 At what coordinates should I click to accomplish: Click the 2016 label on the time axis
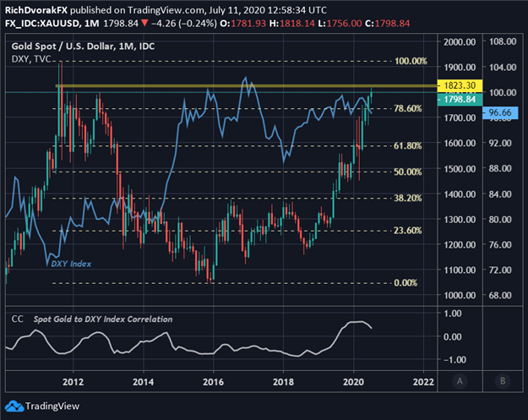coord(213,382)
